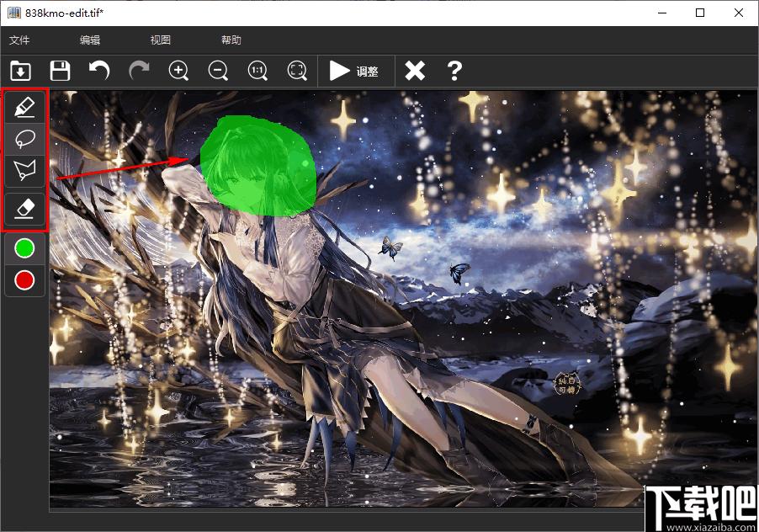Redo the undone action

(x=139, y=71)
